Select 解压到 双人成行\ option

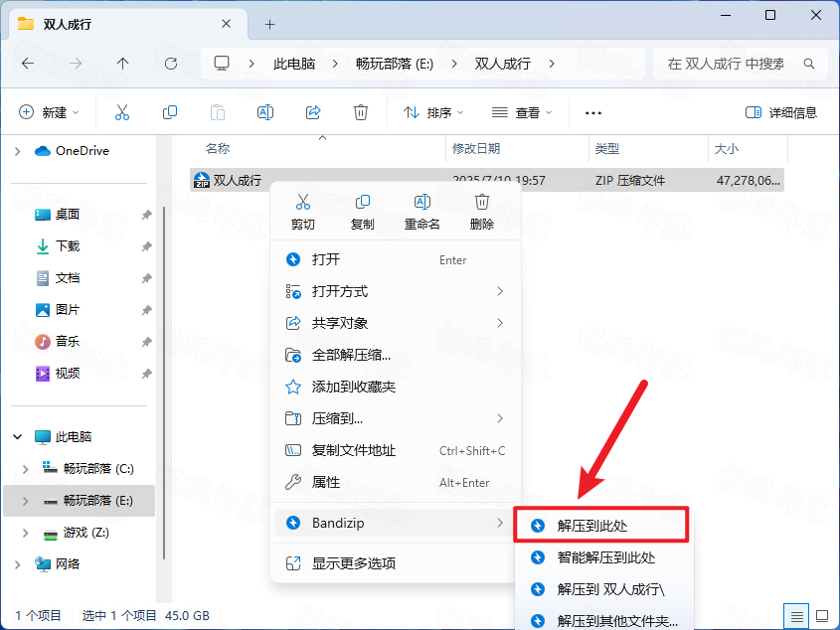603,589
